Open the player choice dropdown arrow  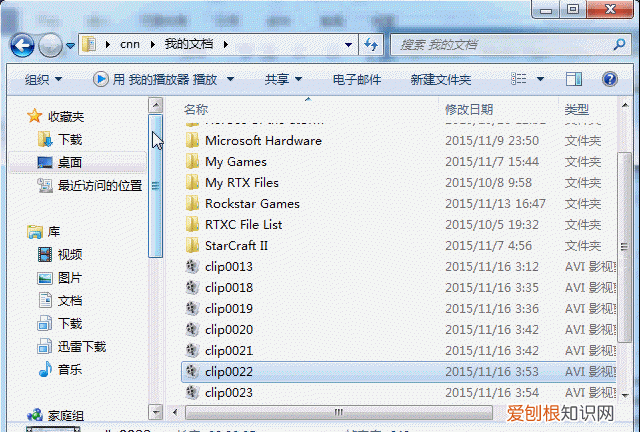click(231, 79)
